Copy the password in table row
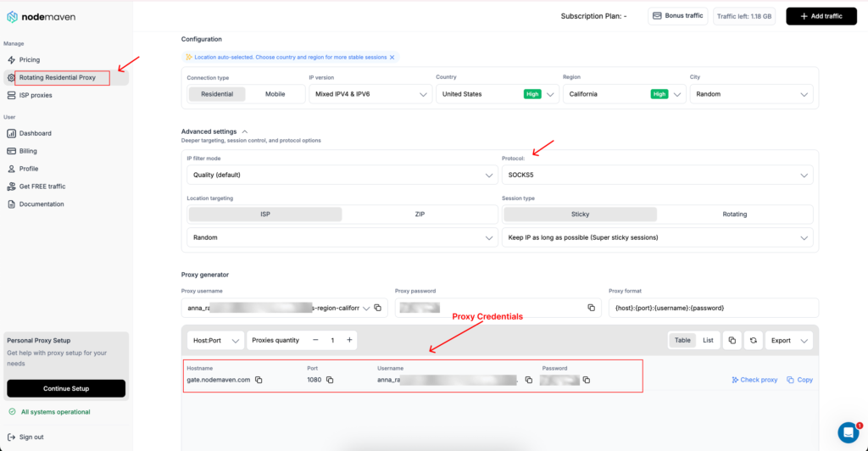 point(587,380)
